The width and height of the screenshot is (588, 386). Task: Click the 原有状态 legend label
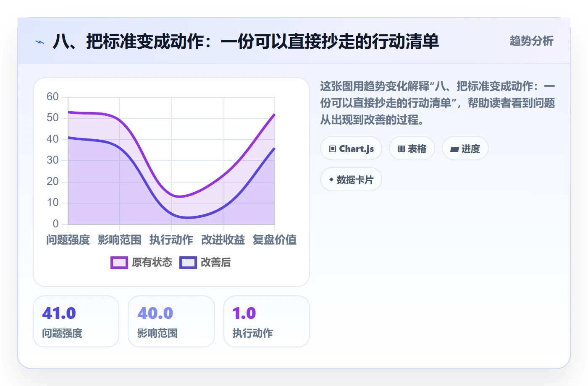click(152, 263)
